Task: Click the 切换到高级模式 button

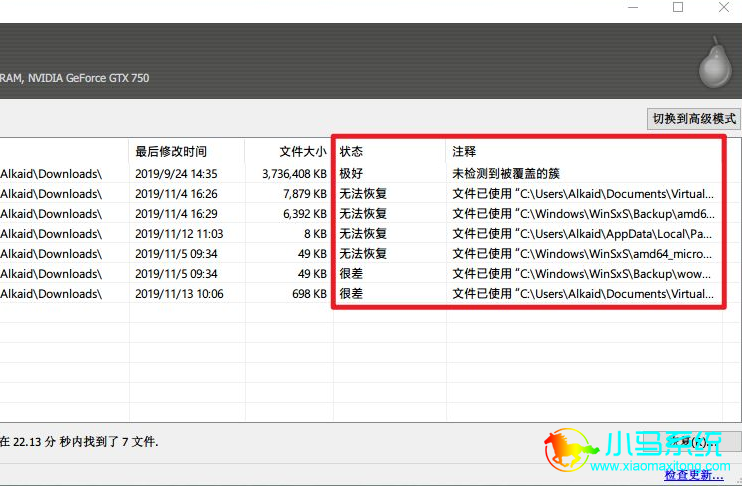Action: tap(694, 118)
